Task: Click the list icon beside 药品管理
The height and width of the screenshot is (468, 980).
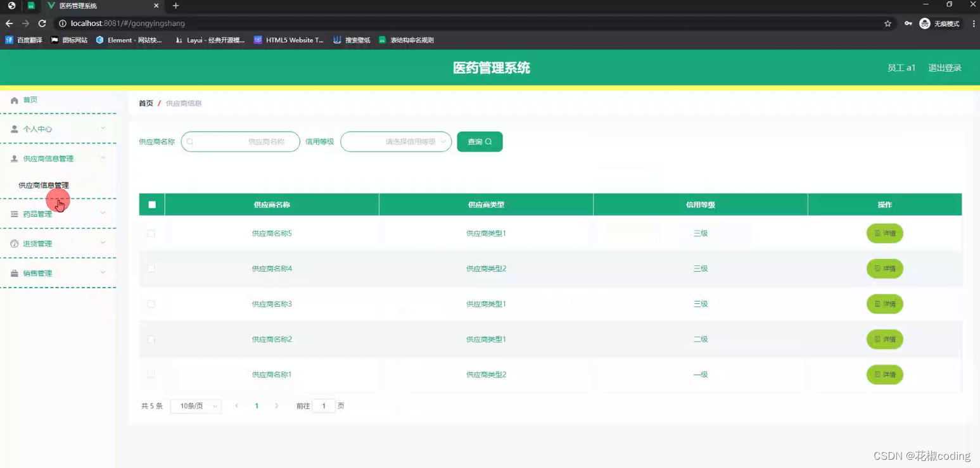Action: (x=15, y=214)
